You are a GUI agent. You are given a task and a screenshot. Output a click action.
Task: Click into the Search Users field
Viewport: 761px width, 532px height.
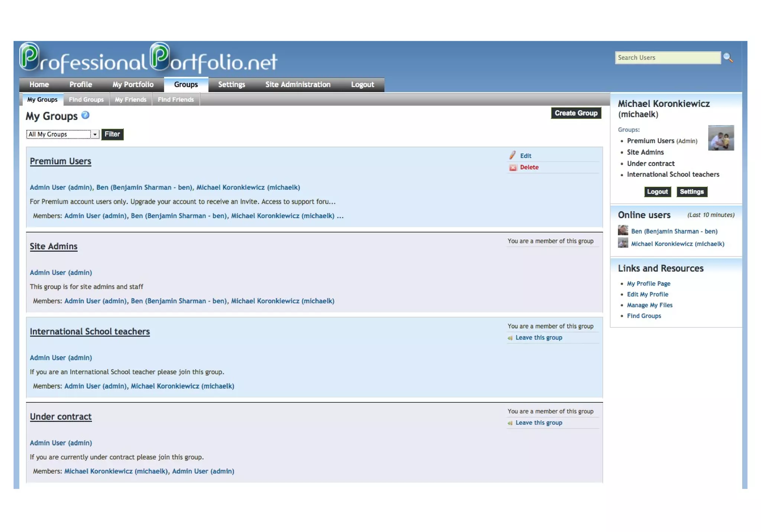pos(667,58)
